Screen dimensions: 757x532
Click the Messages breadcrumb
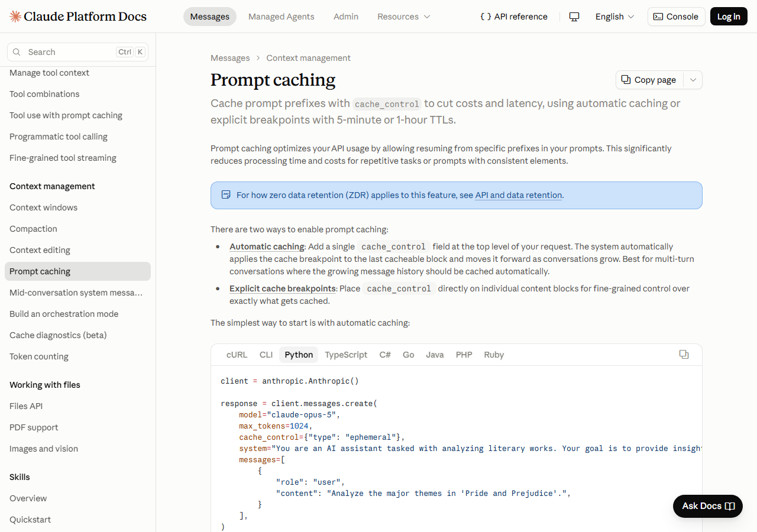(x=230, y=58)
